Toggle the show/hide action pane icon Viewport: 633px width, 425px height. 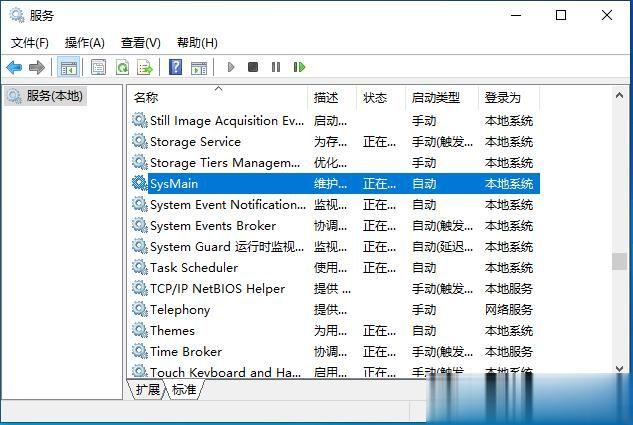(199, 67)
